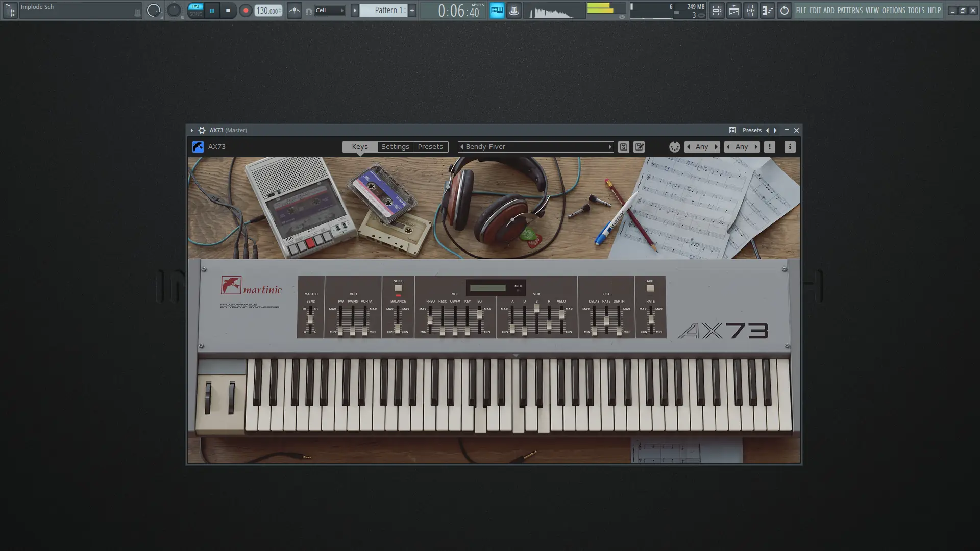Click the save preset floppy icon
980x551 pixels.
[x=623, y=147]
